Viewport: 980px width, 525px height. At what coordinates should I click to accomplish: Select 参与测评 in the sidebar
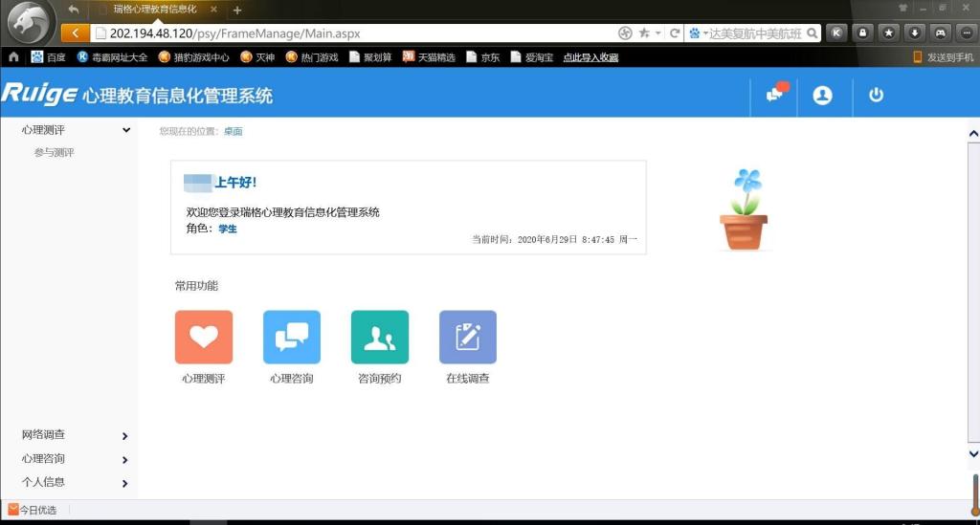[55, 153]
